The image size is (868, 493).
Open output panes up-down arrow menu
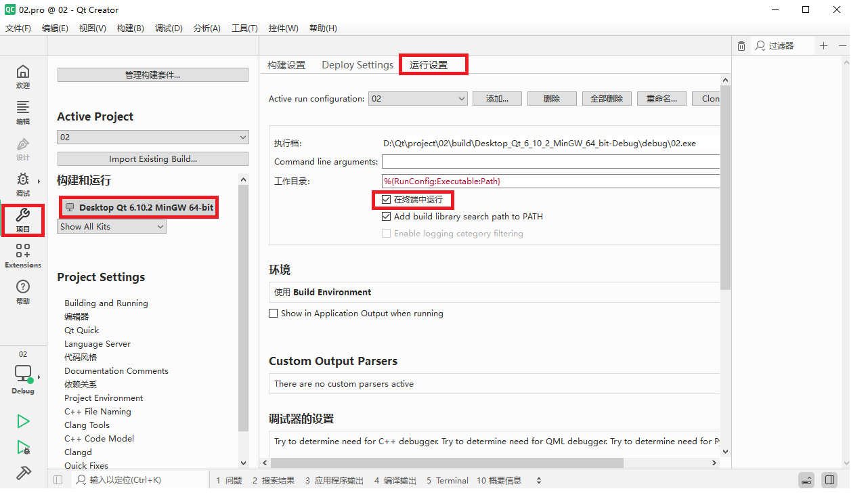(x=539, y=480)
